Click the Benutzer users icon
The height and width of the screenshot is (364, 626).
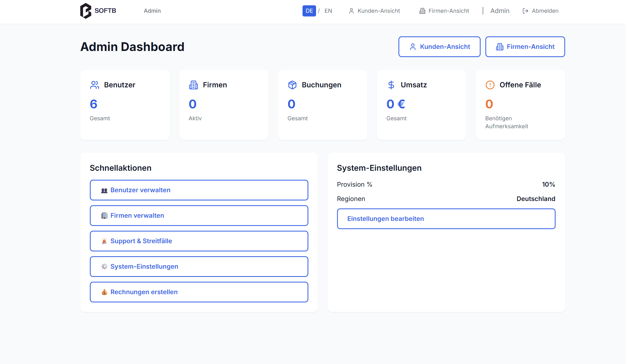point(95,85)
